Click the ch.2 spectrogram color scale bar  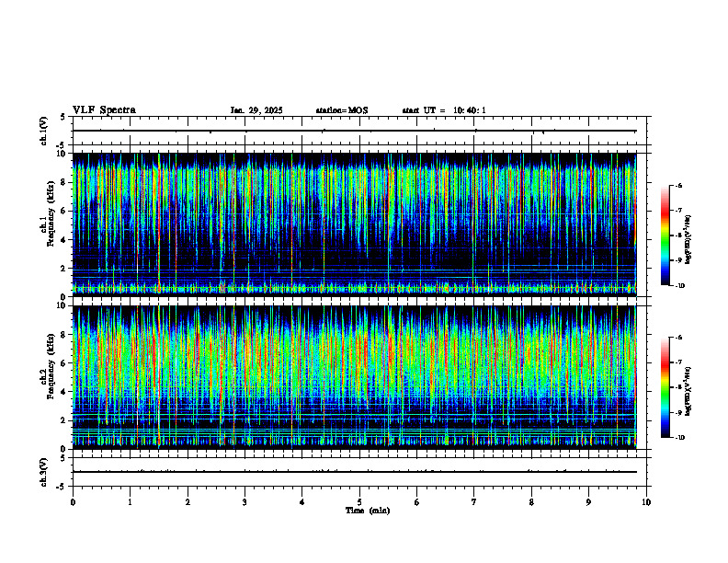tap(665, 387)
